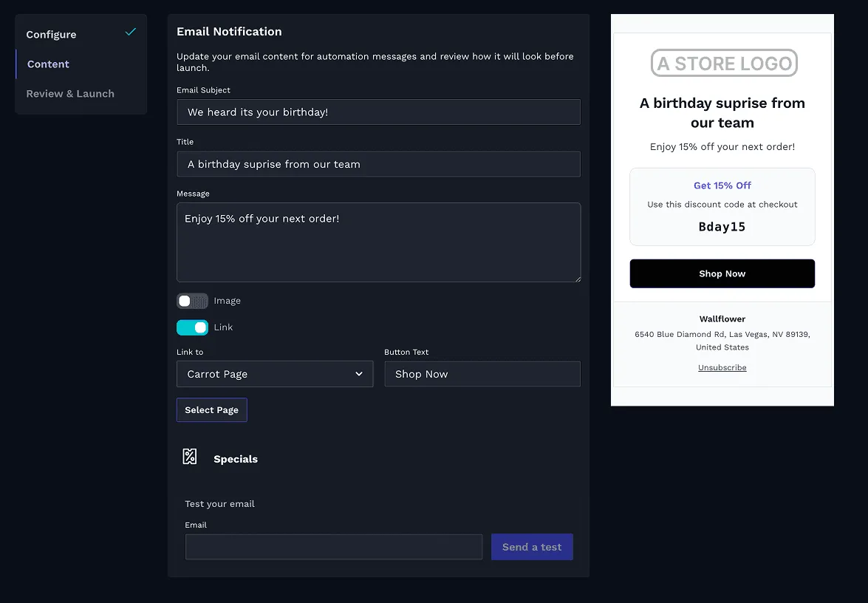
Task: Focus the test Email address field
Action: coord(333,547)
